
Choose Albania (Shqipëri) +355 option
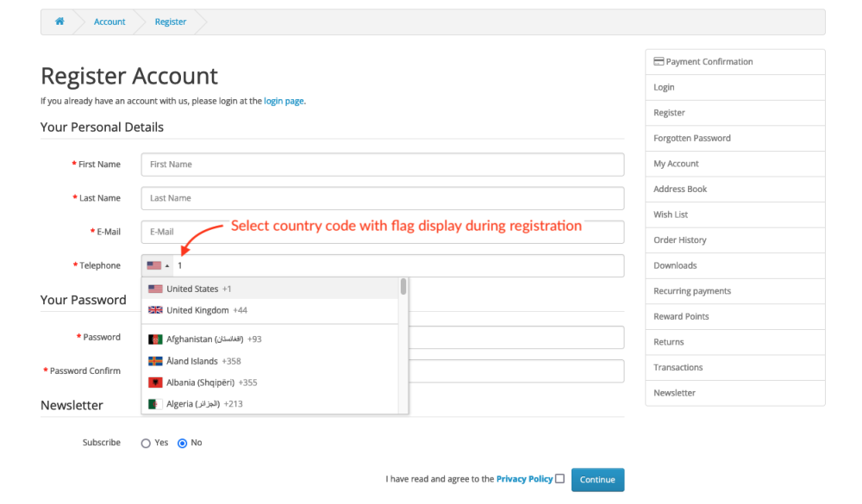211,383
